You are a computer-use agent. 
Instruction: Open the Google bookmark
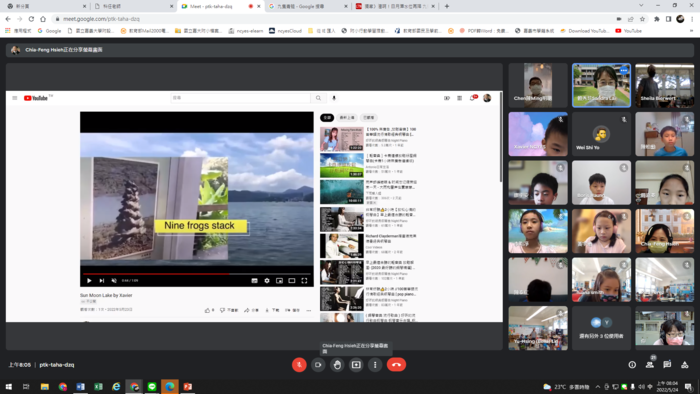coord(50,31)
